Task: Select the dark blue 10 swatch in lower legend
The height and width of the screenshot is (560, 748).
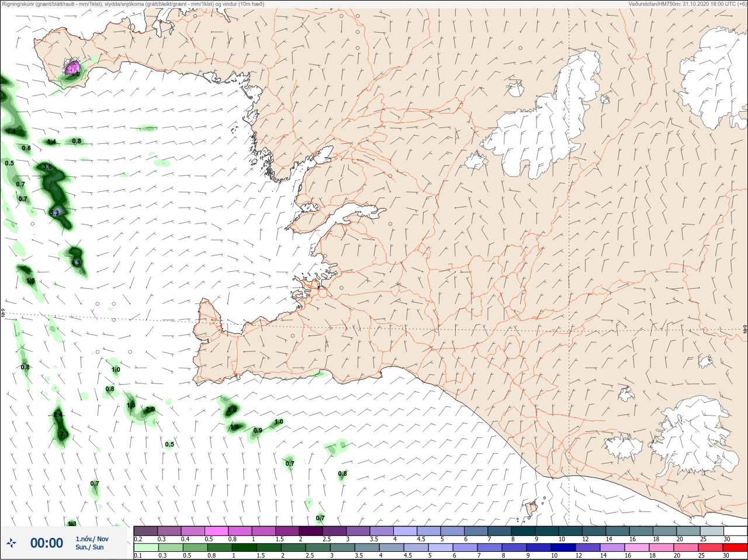Action: 563,548
